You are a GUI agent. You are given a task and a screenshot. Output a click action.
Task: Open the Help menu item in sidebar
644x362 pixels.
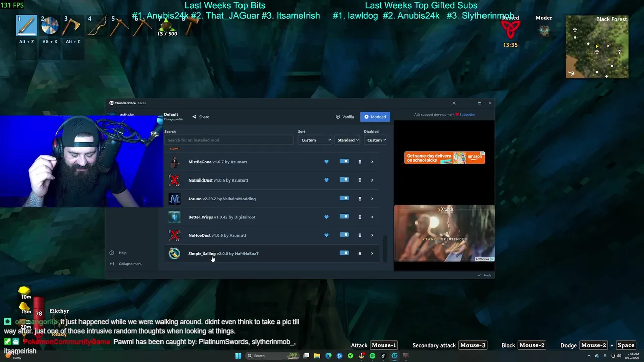point(119,253)
